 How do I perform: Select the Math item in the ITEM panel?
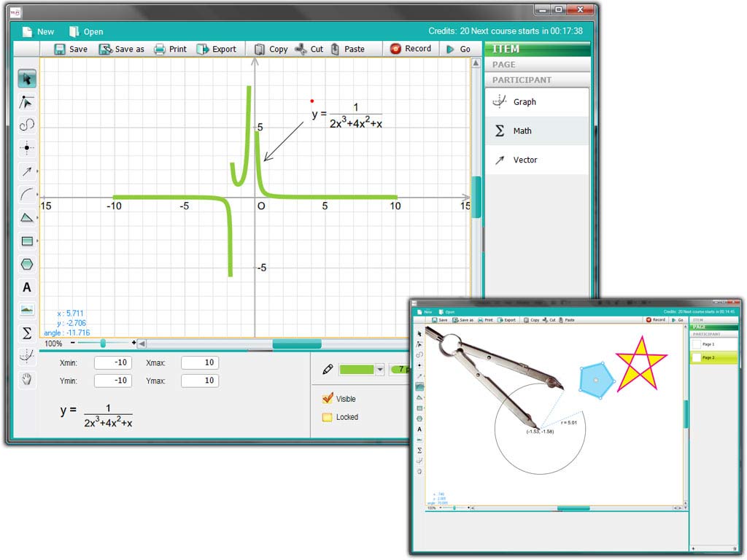(538, 131)
